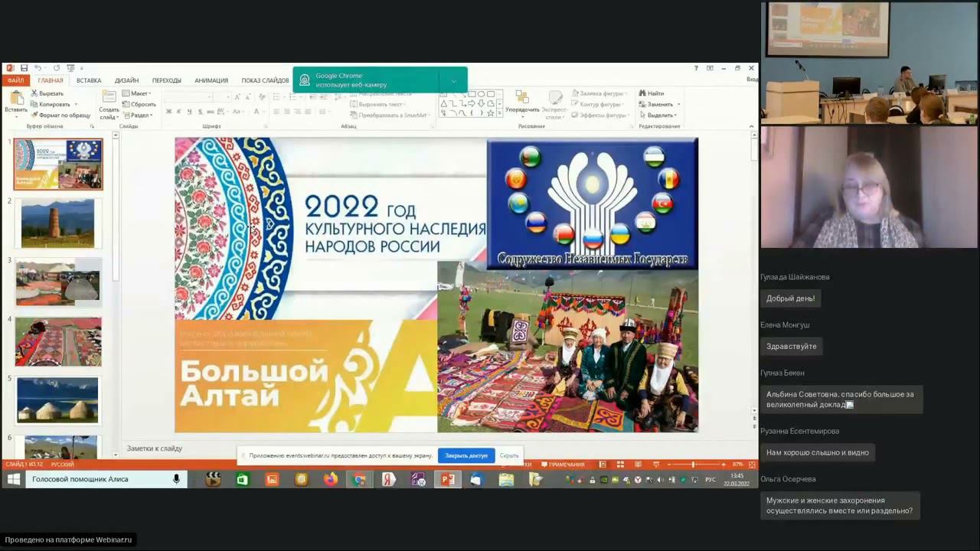Click fit slide to window icon
The width and height of the screenshot is (980, 551).
tap(752, 465)
